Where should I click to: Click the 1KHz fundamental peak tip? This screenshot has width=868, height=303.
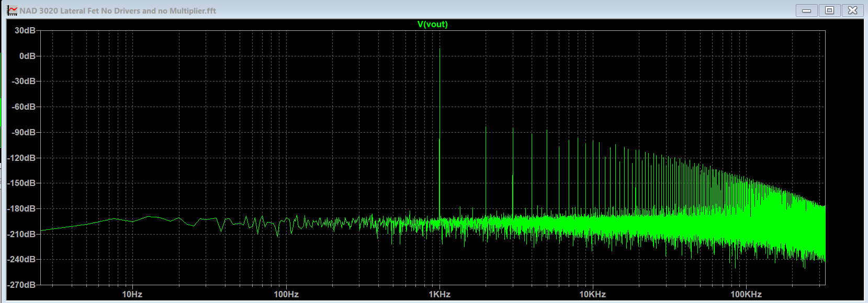(439, 49)
